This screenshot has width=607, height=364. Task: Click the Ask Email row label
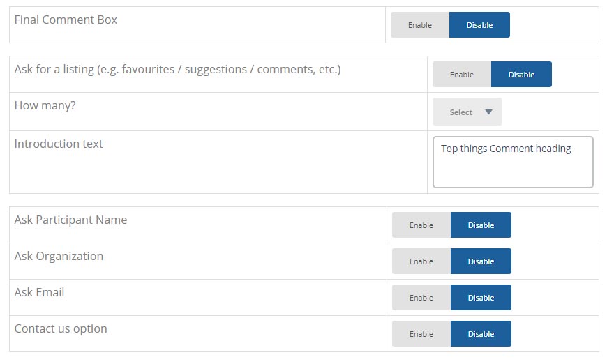[39, 292]
